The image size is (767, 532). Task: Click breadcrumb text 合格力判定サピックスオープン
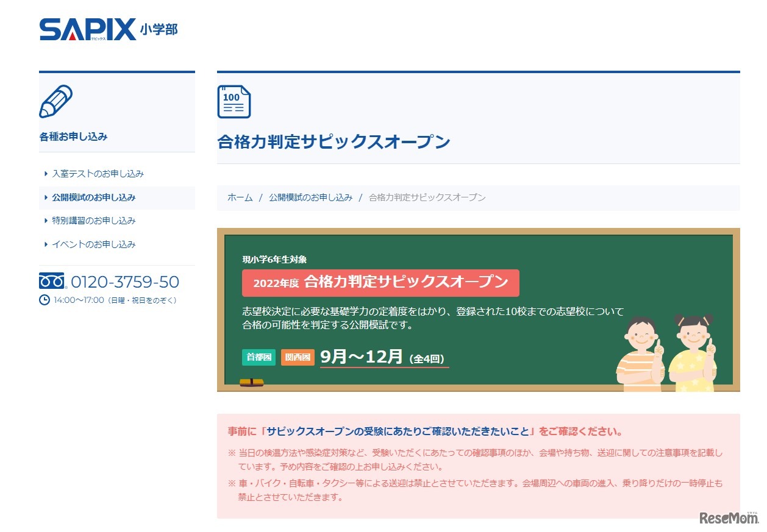click(x=427, y=197)
